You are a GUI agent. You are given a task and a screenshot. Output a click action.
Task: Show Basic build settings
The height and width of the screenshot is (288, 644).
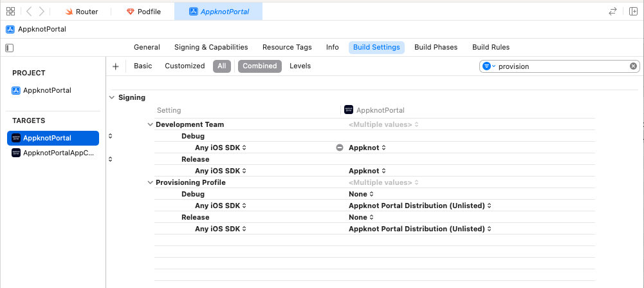[x=143, y=66]
